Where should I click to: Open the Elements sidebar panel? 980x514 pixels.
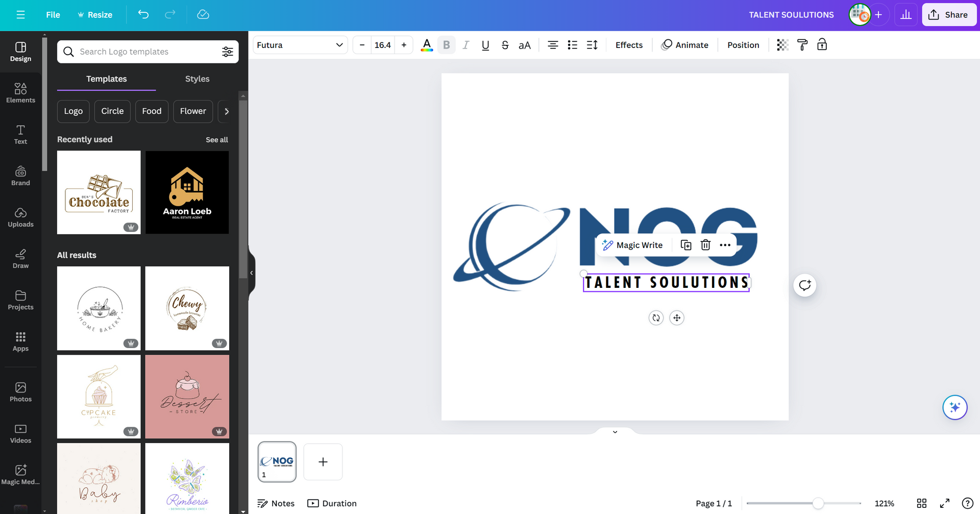pyautogui.click(x=20, y=93)
